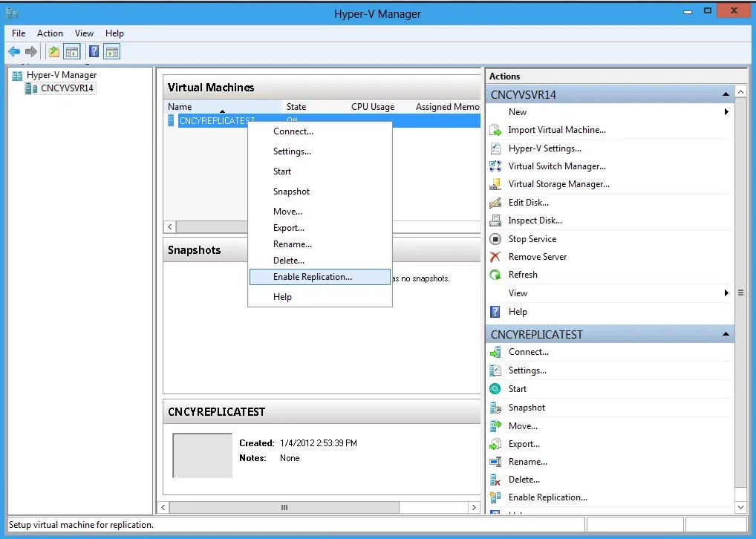Screen dimensions: 756x539
Task: Click the center pane horizontal scrollbar thumb
Action: click(284, 507)
